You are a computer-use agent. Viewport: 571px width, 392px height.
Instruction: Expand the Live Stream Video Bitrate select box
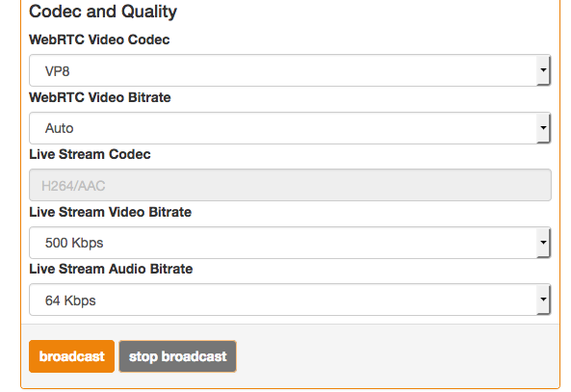290,243
